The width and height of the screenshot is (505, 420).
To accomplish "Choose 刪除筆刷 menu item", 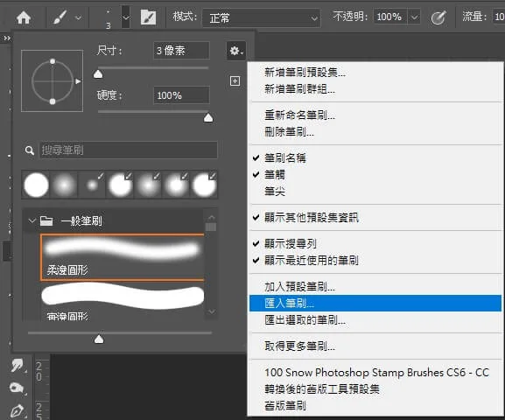I will tap(375, 132).
